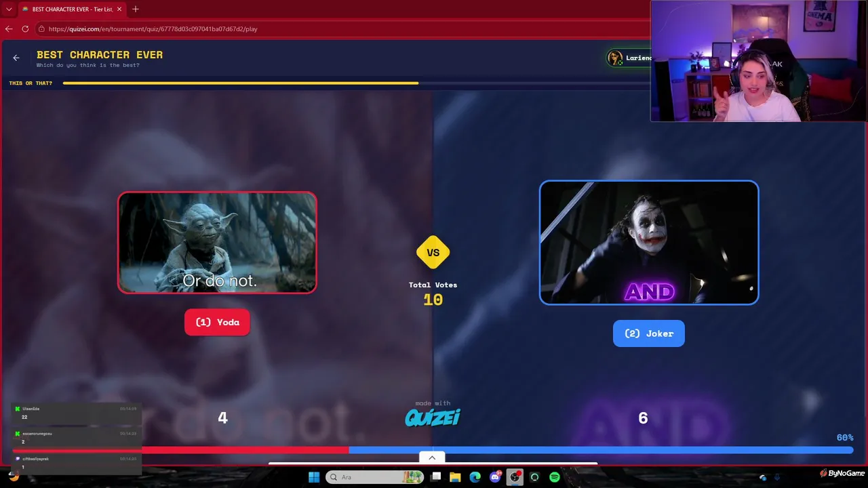Open OBS Studio from the taskbar
The width and height of the screenshot is (868, 488).
(x=515, y=477)
